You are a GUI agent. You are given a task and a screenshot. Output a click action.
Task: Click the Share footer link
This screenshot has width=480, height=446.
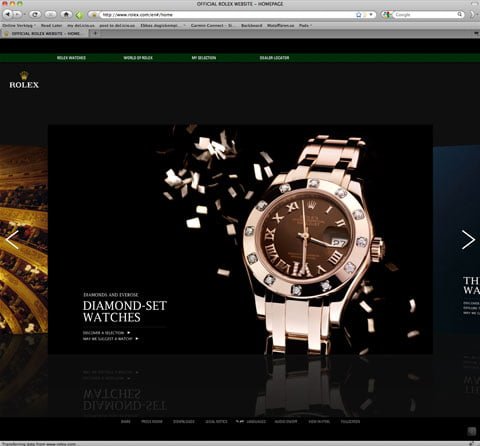(x=126, y=422)
